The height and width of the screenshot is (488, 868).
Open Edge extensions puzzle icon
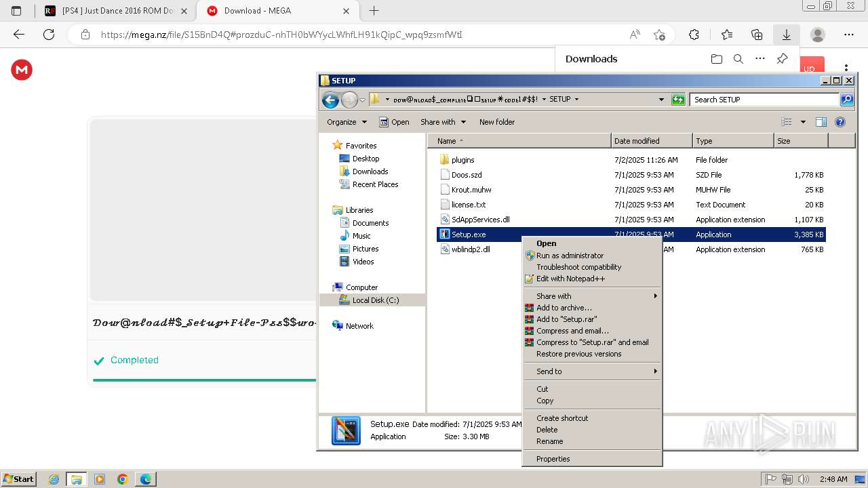tap(694, 35)
